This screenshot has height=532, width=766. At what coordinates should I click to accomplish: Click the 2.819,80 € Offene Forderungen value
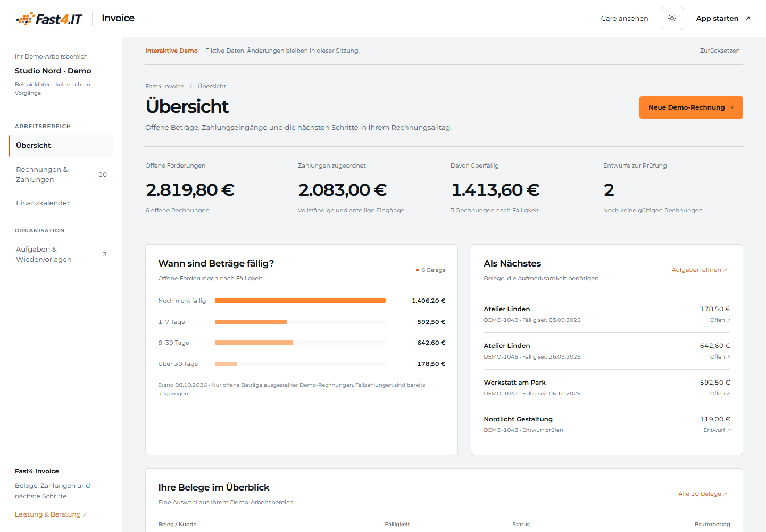click(x=190, y=190)
